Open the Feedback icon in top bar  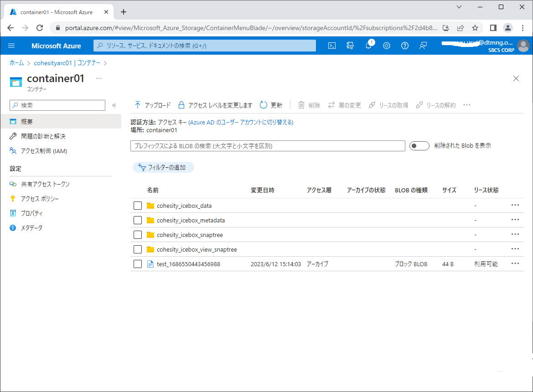[x=423, y=46]
